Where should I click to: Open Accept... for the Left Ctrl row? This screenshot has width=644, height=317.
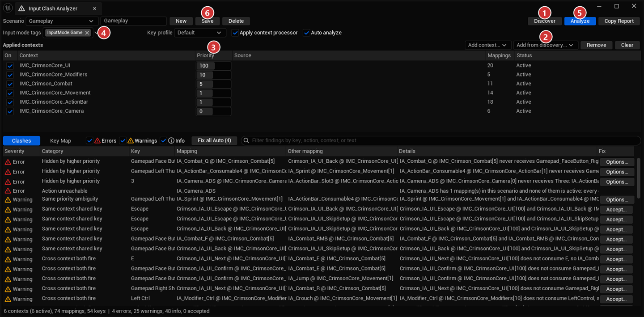(616, 299)
